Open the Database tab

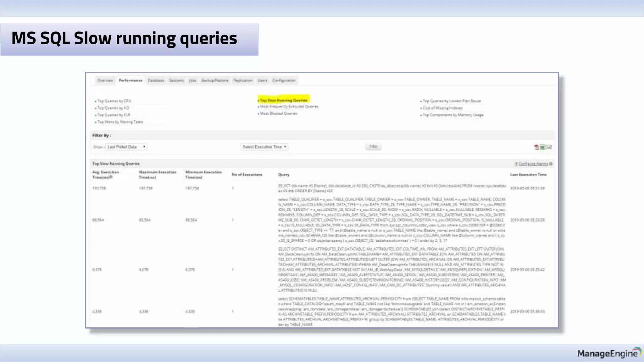156,80
